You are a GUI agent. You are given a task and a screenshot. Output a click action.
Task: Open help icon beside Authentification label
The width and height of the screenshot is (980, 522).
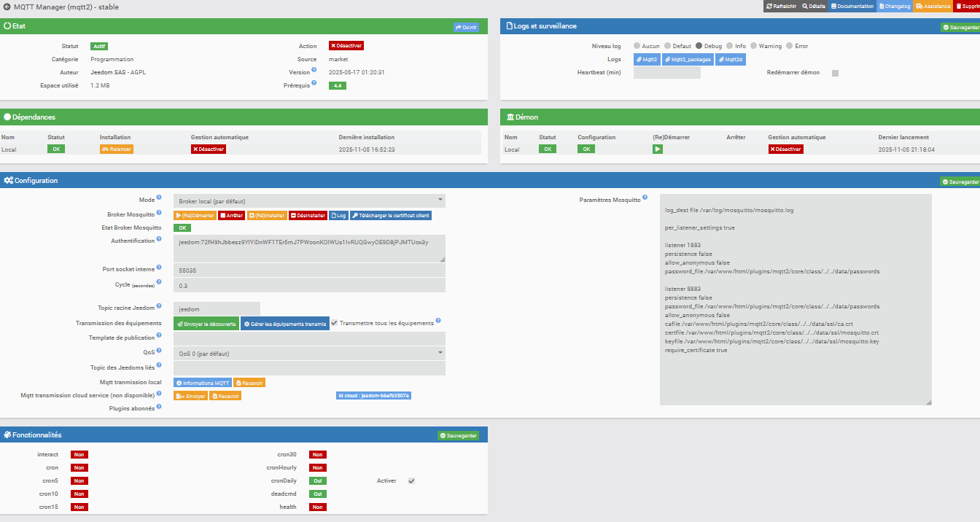pos(159,239)
